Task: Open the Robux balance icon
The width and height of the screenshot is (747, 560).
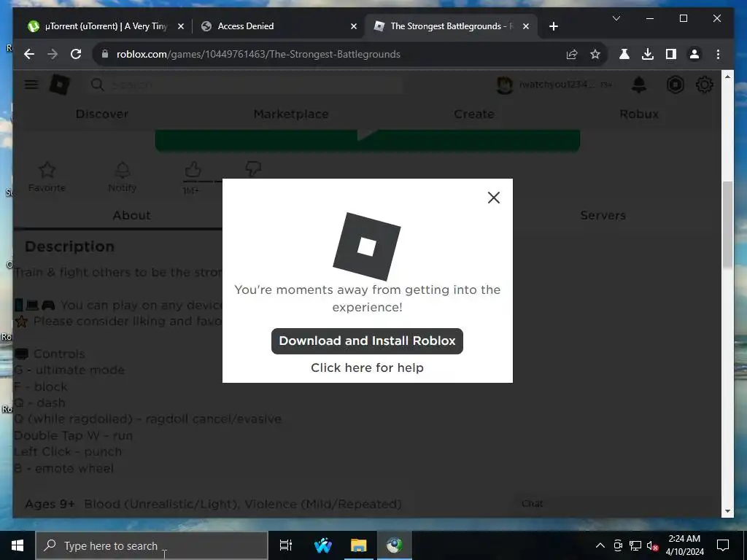Action: click(x=675, y=85)
